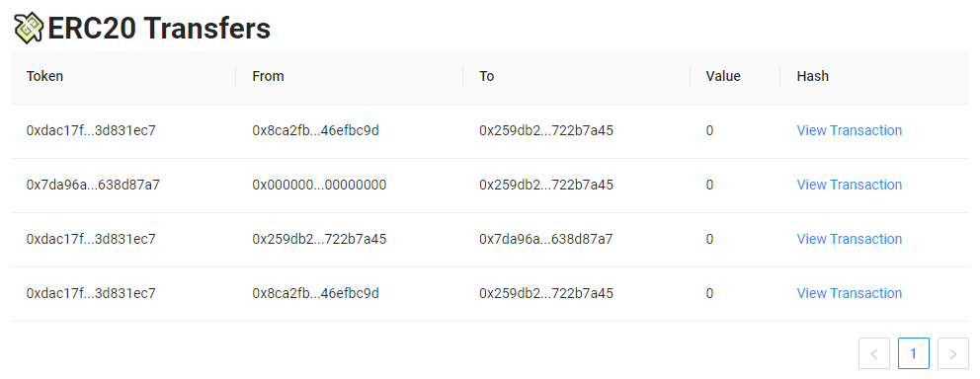Select To address 0x7da96a...638d87a7 in third row
Screen dimensions: 980x379
tap(546, 239)
